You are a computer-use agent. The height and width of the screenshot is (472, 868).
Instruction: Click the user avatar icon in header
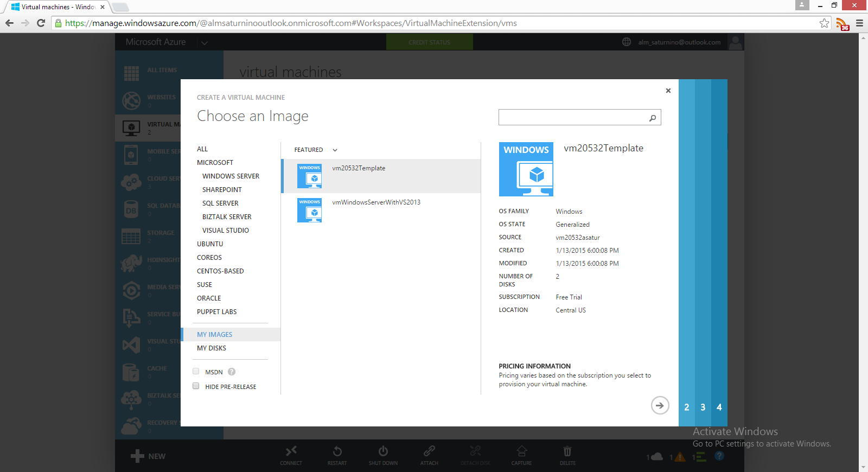736,42
